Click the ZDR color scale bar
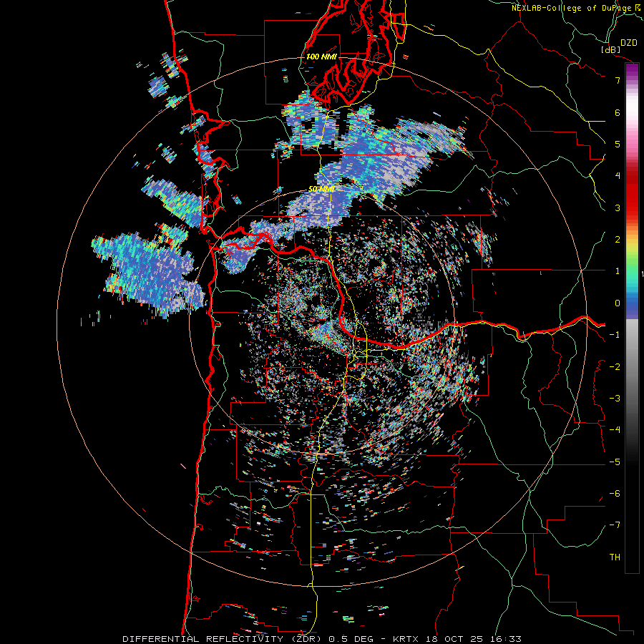Image resolution: width=644 pixels, height=644 pixels. click(632, 318)
